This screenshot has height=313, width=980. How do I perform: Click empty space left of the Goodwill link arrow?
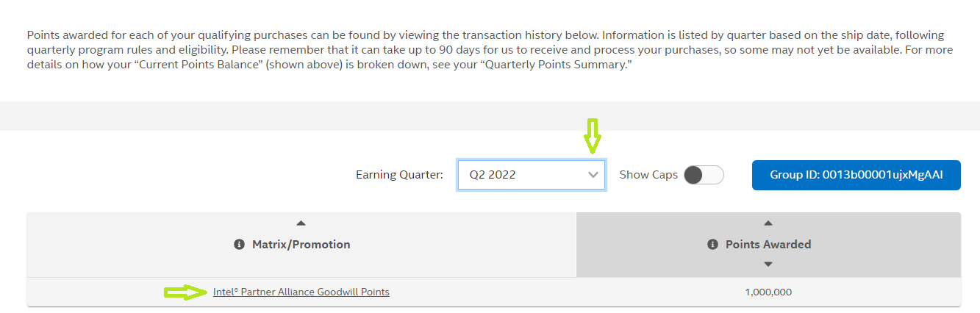pos(96,292)
